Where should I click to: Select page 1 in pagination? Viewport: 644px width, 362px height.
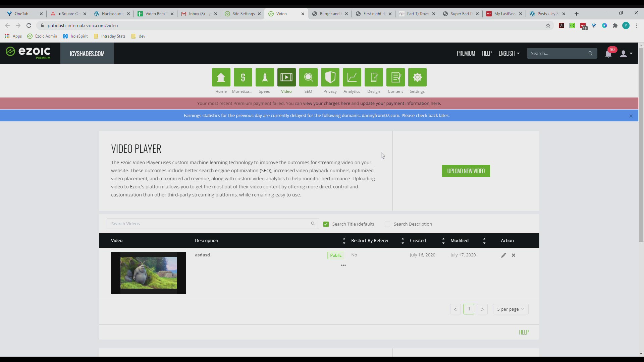469,309
